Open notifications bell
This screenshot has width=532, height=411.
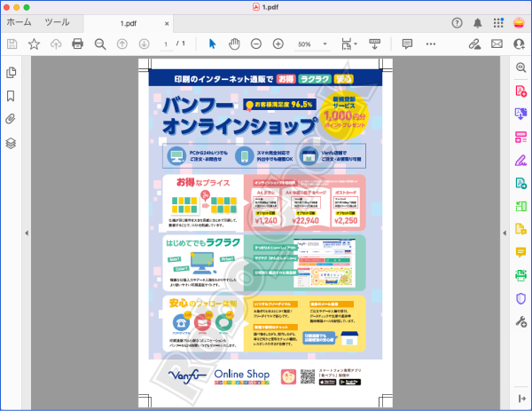[477, 23]
